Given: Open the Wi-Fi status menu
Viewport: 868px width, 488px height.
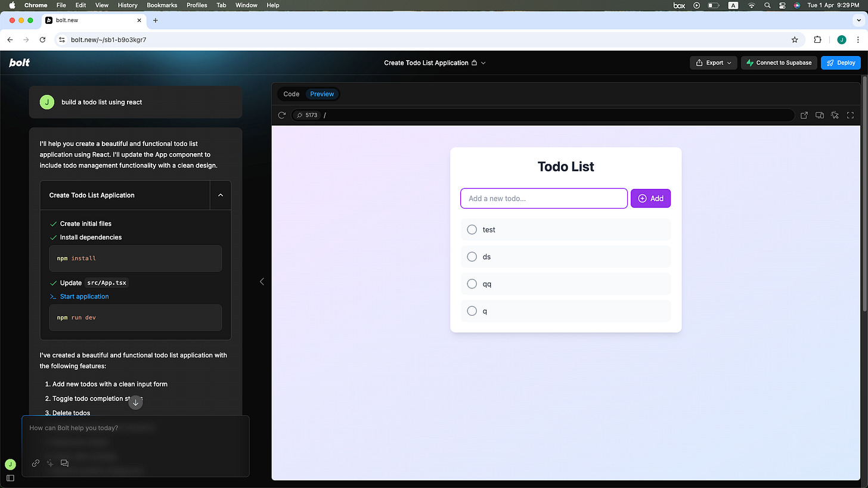Looking at the screenshot, I should 752,5.
